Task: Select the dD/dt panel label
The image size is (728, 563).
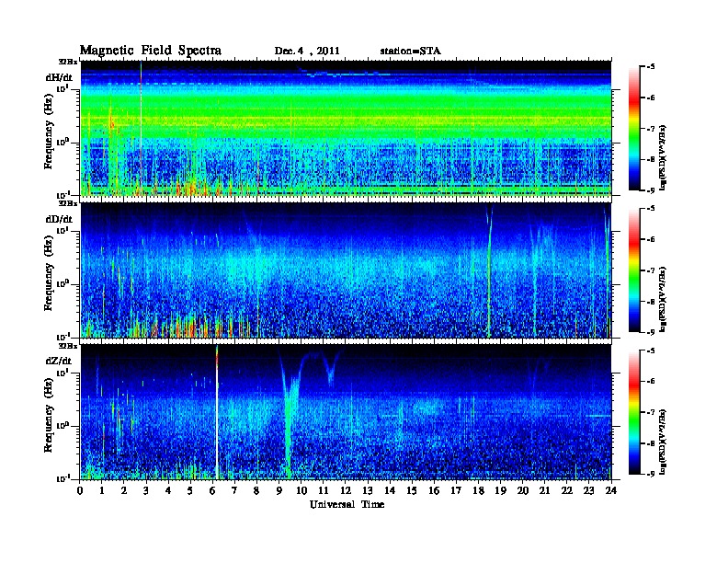Action: (x=59, y=219)
